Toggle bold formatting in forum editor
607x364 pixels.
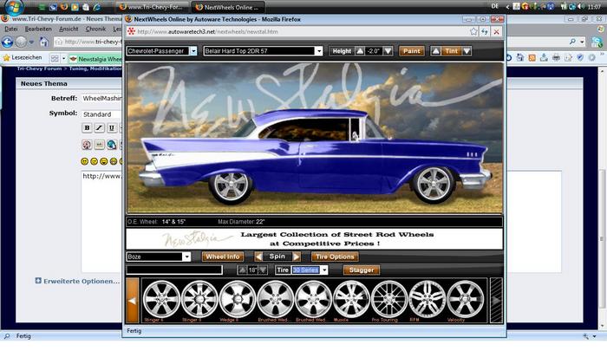87,127
